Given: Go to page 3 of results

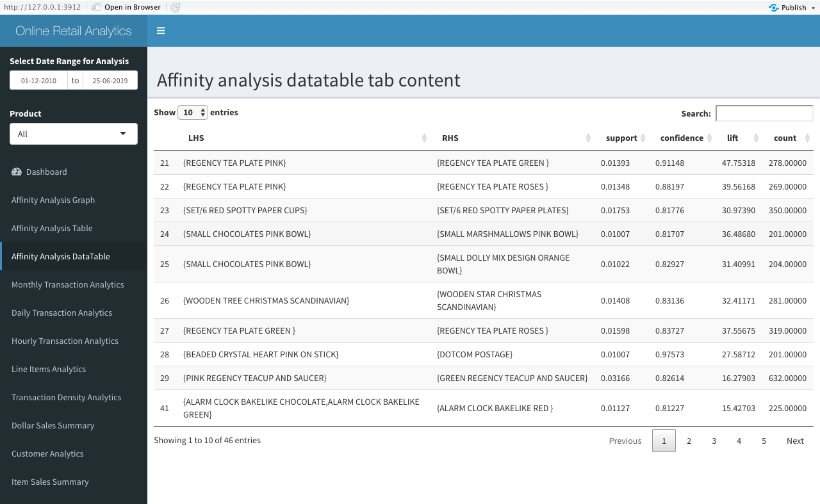Looking at the screenshot, I should click(714, 441).
